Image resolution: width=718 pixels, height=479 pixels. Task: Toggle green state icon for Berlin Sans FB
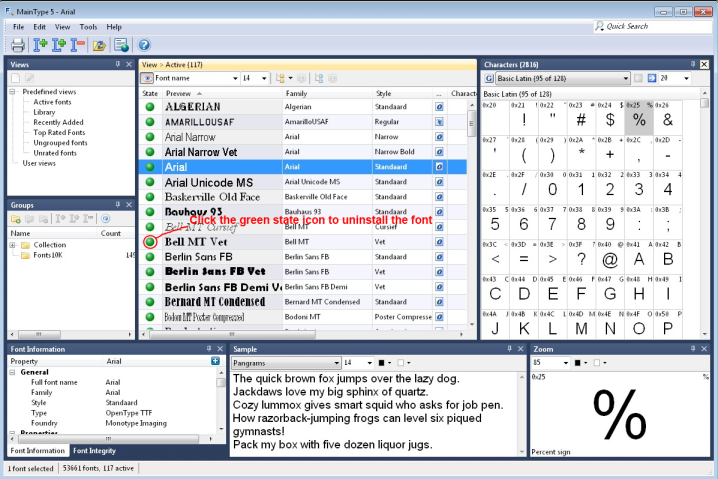[150, 256]
